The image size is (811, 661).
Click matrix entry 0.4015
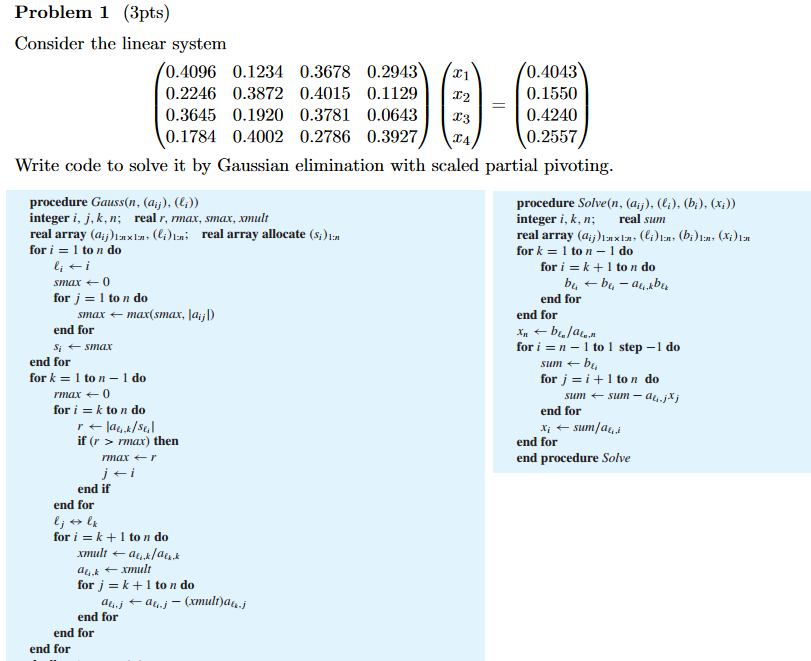(x=325, y=93)
